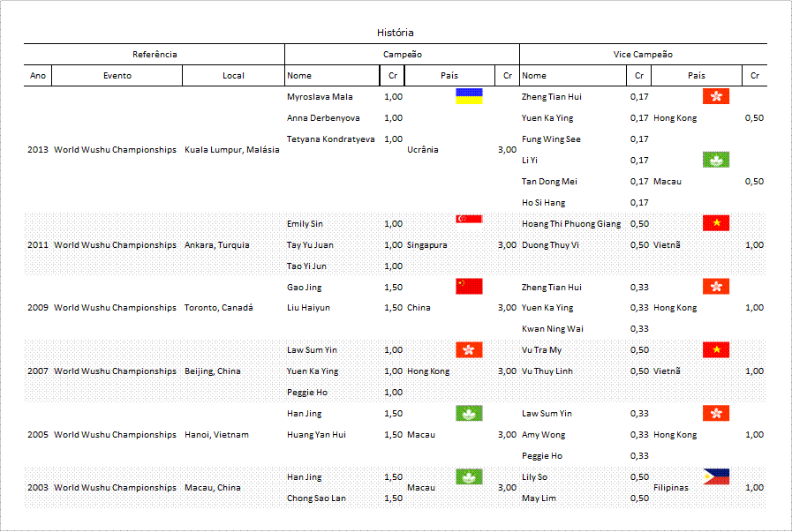This screenshot has height=532, width=792.
Task: Click the Philippines flag beside Lily So
Action: pos(716,477)
